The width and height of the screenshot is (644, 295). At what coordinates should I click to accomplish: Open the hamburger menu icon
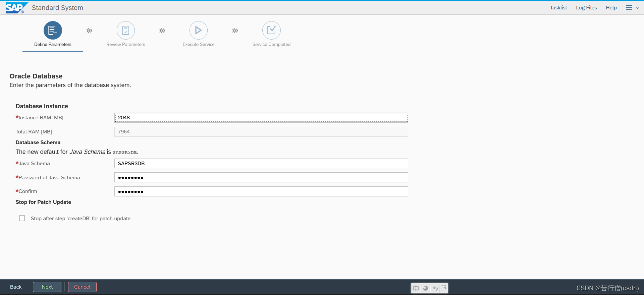pos(629,8)
